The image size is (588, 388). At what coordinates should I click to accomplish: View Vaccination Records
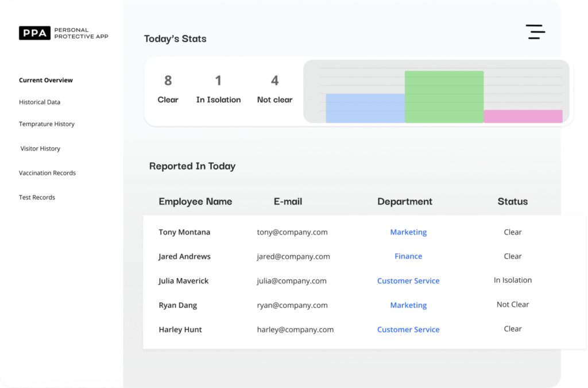pyautogui.click(x=47, y=173)
